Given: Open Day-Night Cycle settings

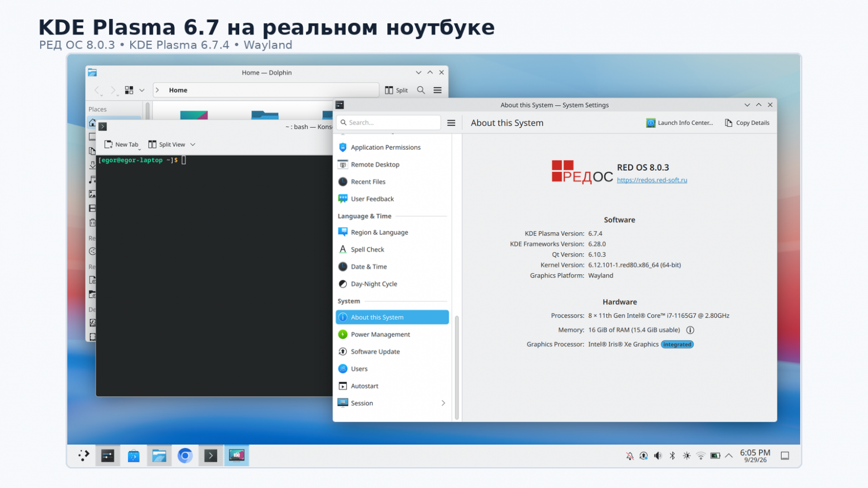Looking at the screenshot, I should (x=392, y=284).
